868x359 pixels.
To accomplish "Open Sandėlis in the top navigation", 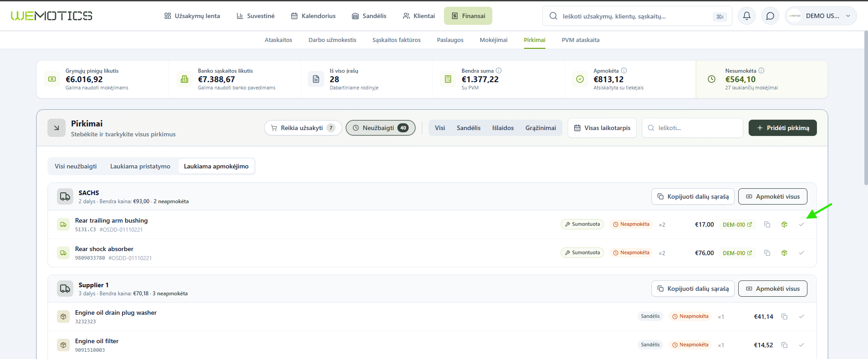I will click(369, 16).
